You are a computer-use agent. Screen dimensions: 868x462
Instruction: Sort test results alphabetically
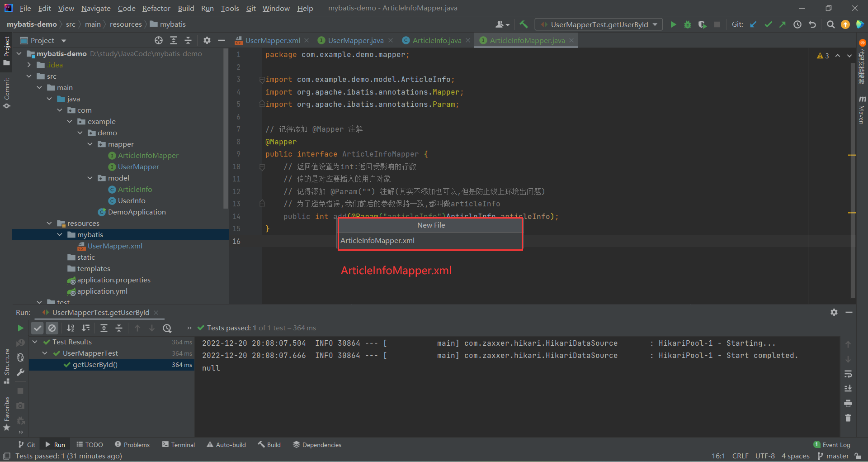pos(71,328)
